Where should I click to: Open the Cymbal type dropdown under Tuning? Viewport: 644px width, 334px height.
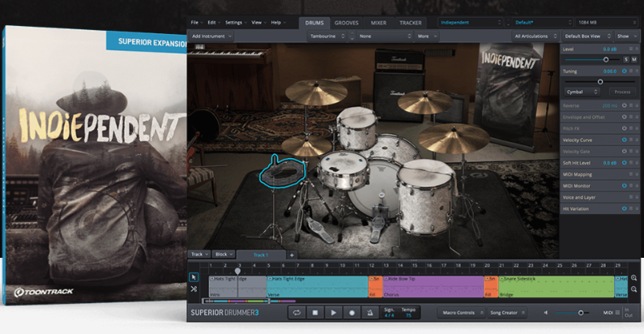[582, 92]
